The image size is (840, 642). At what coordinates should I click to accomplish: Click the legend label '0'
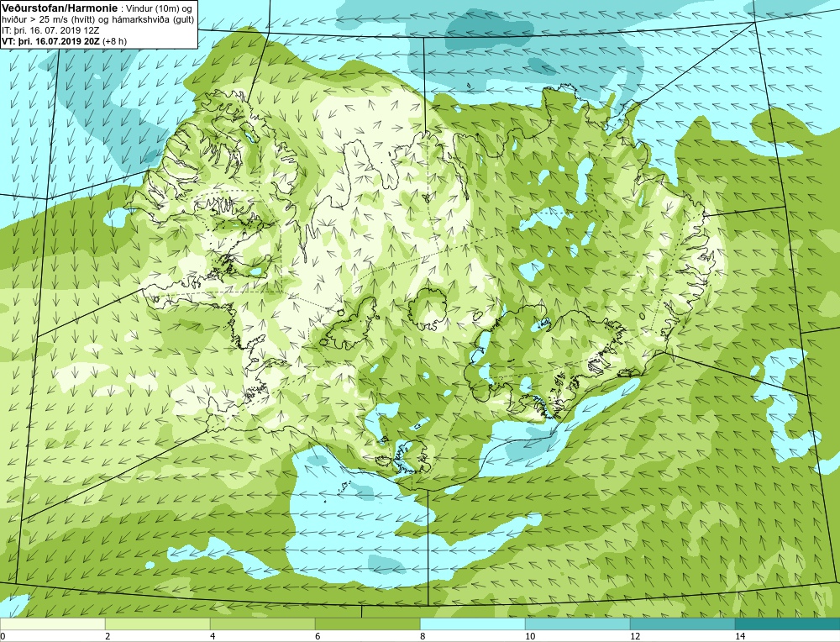[3, 636]
